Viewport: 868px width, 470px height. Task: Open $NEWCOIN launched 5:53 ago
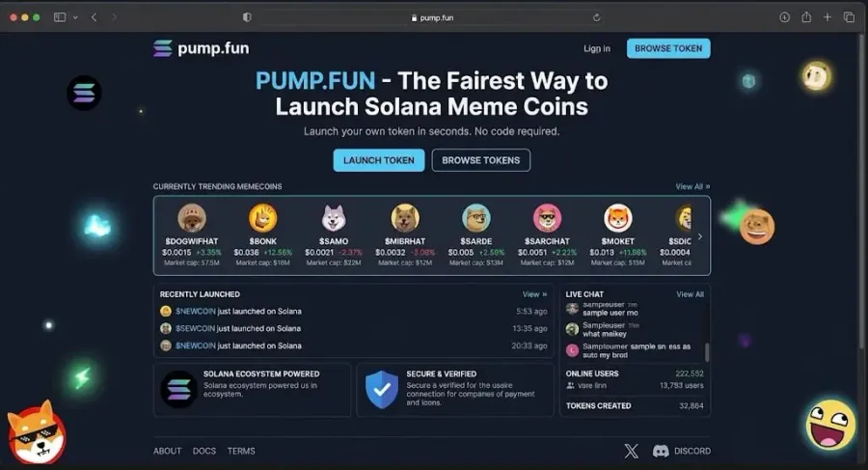coord(353,312)
